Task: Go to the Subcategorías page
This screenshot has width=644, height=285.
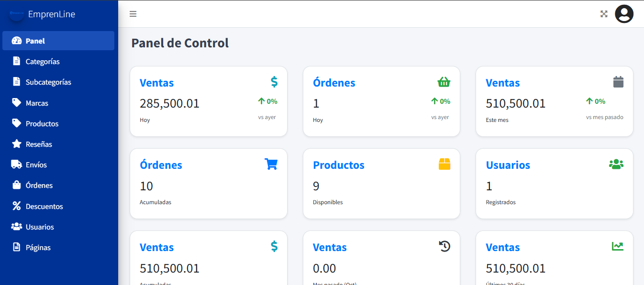Action: coord(48,82)
